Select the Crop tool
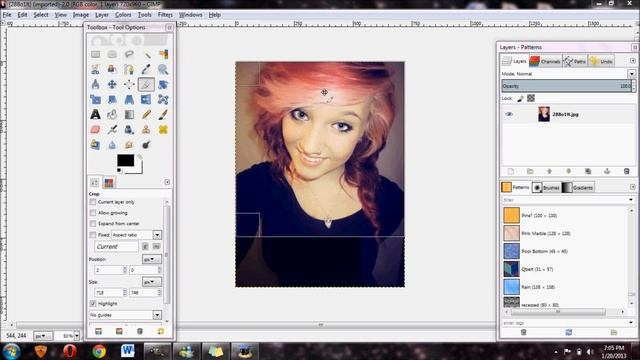The image size is (640, 360). [146, 84]
